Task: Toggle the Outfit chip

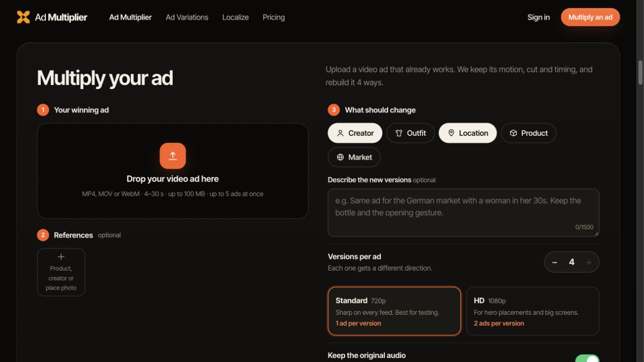Action: click(410, 133)
